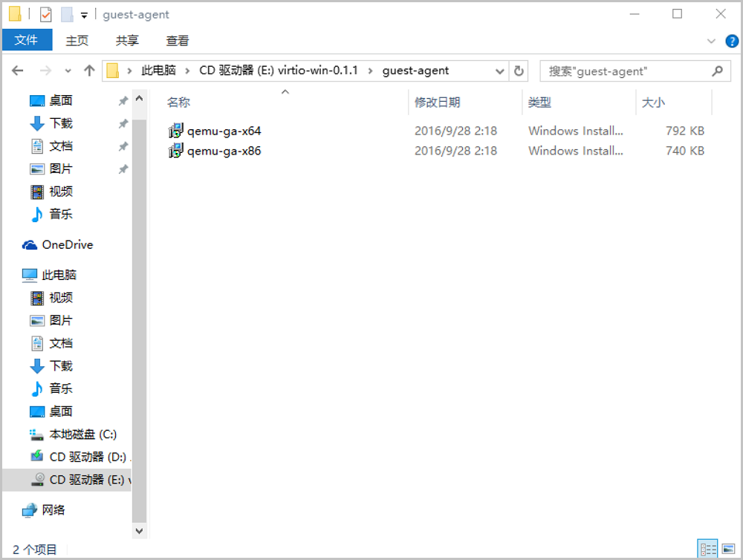The width and height of the screenshot is (743, 560).
Task: Open the qemu-ga-x64 installer file
Action: point(224,131)
